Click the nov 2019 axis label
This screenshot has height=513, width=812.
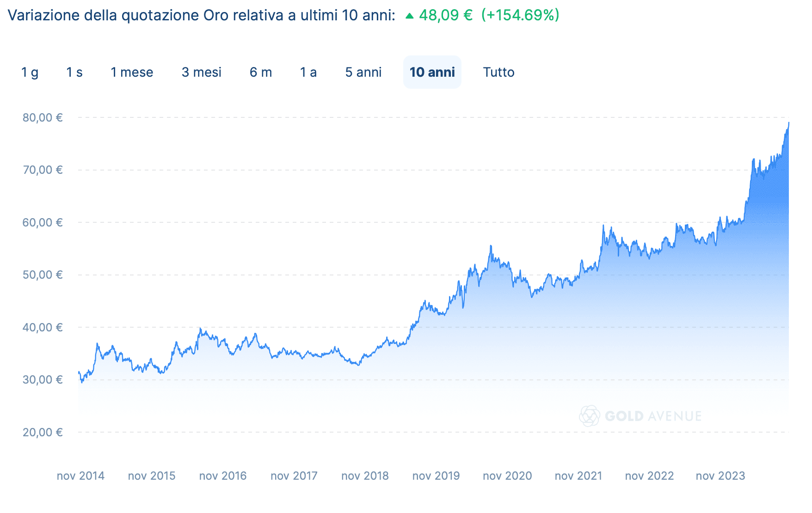(436, 476)
